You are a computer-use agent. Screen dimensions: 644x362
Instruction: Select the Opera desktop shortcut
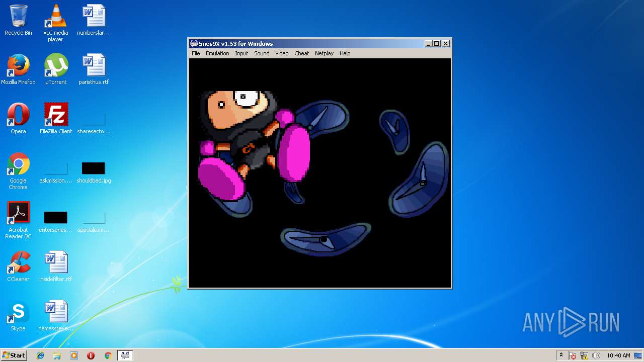point(18,119)
